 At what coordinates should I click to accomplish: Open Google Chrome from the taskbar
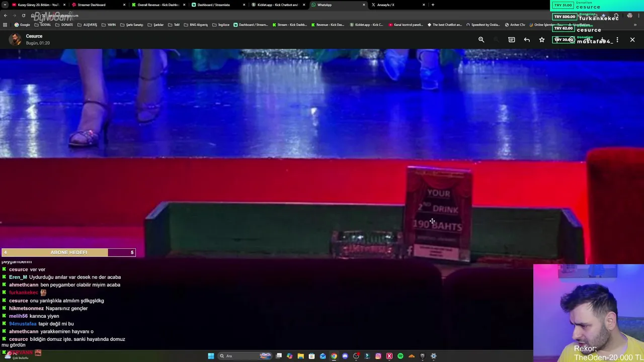[334, 356]
